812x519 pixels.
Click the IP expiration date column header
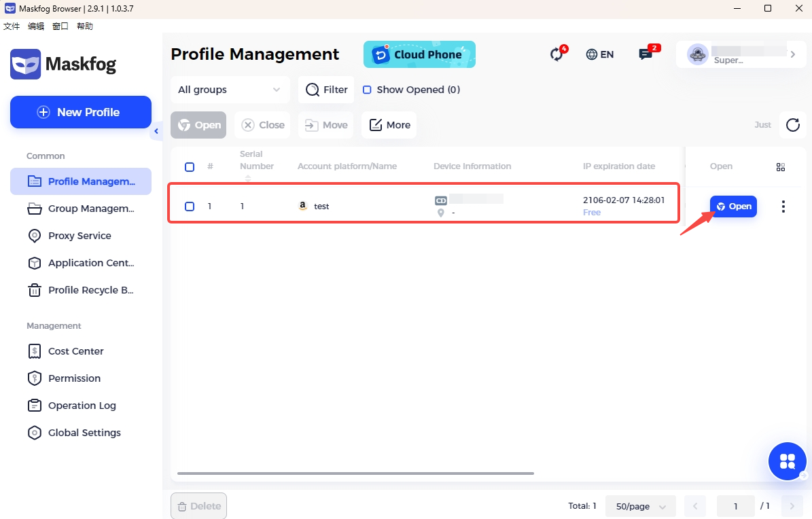[x=619, y=166]
